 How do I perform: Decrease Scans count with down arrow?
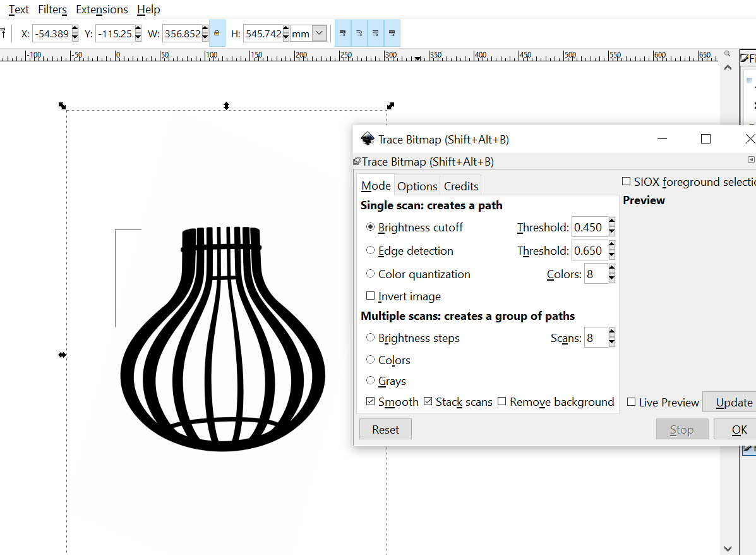tap(612, 342)
